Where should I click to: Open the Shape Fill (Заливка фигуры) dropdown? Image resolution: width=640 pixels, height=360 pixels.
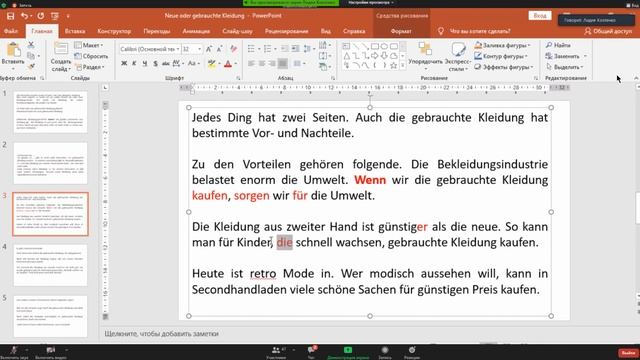(502, 45)
